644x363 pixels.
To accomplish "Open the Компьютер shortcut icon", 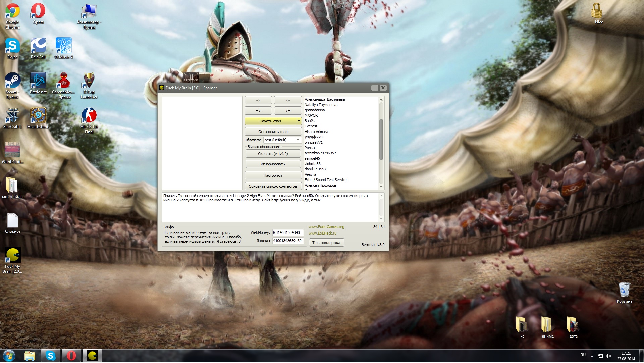I will 89,16.
